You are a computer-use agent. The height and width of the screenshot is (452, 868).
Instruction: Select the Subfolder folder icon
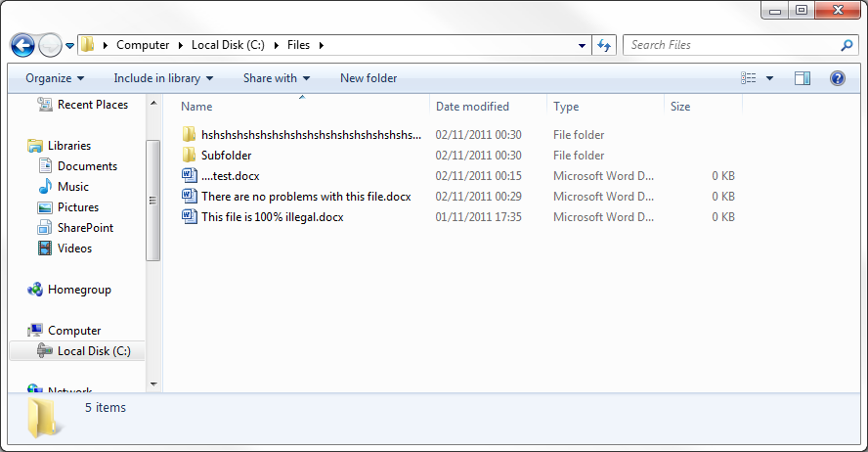(x=190, y=155)
